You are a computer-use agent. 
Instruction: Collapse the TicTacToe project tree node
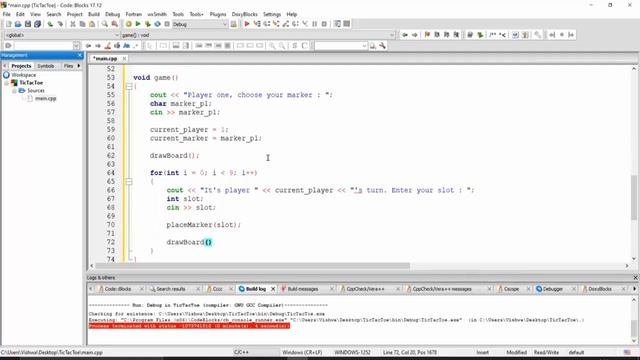point(7,83)
